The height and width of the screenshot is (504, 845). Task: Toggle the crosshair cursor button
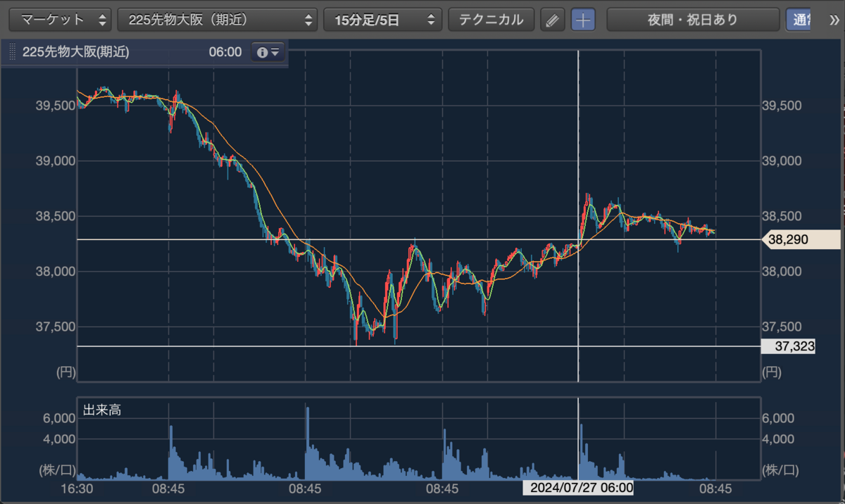tap(582, 20)
